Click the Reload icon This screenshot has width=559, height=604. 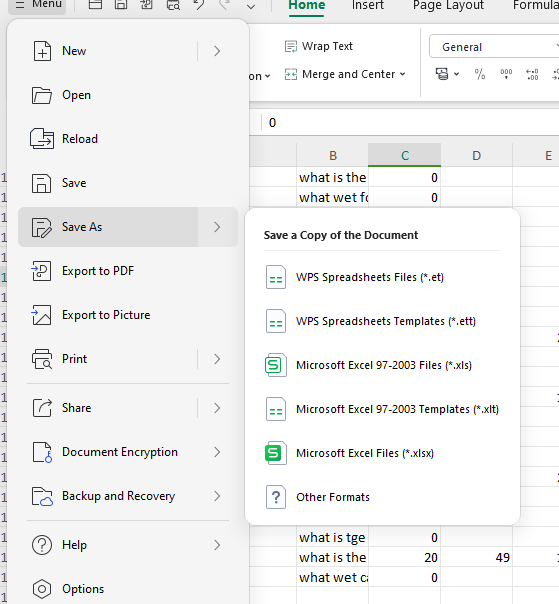[x=42, y=139]
